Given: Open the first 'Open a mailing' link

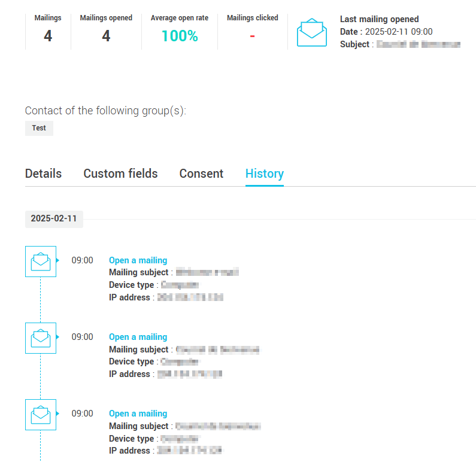Looking at the screenshot, I should 138,260.
